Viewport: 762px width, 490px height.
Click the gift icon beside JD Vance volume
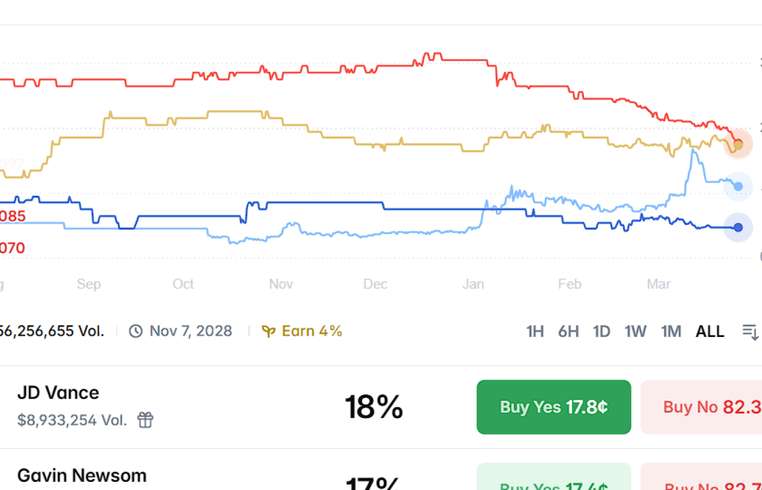tap(146, 420)
